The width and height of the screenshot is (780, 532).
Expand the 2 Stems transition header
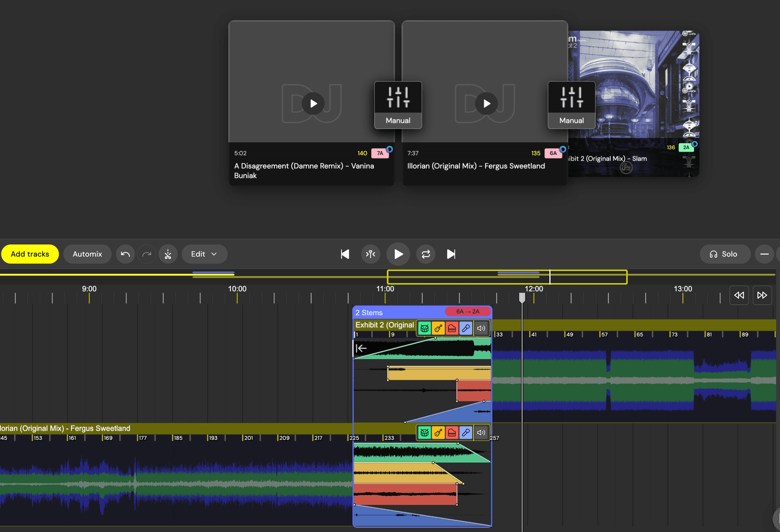(x=369, y=312)
